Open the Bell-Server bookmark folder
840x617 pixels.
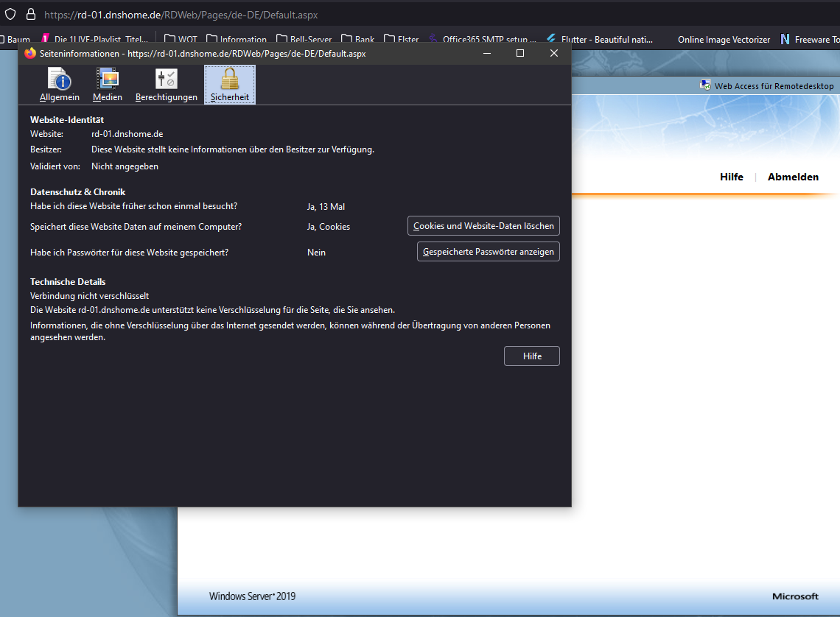(304, 39)
